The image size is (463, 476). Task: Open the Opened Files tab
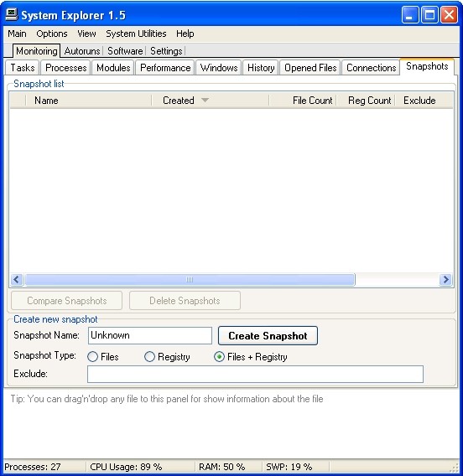pos(310,68)
